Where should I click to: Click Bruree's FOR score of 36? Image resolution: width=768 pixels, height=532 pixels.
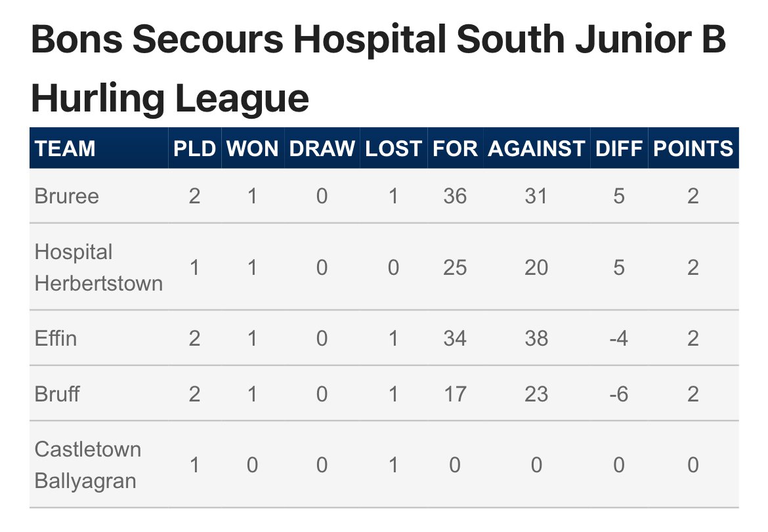tap(455, 196)
